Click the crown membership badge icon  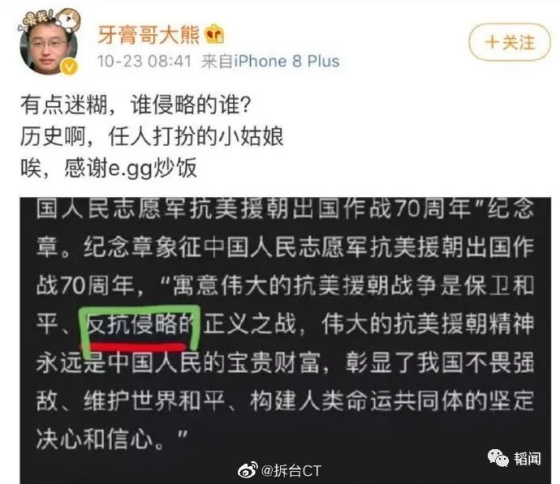pos(214,35)
